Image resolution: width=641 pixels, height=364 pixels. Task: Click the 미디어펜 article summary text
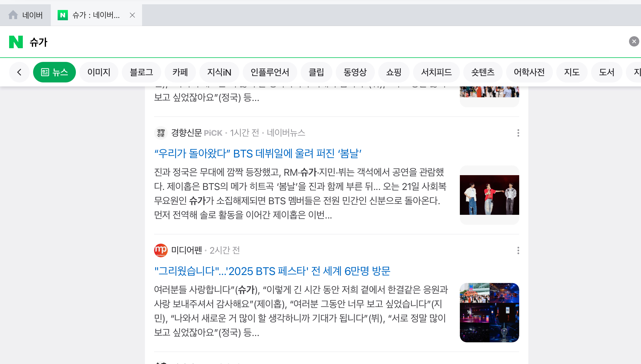(301, 311)
